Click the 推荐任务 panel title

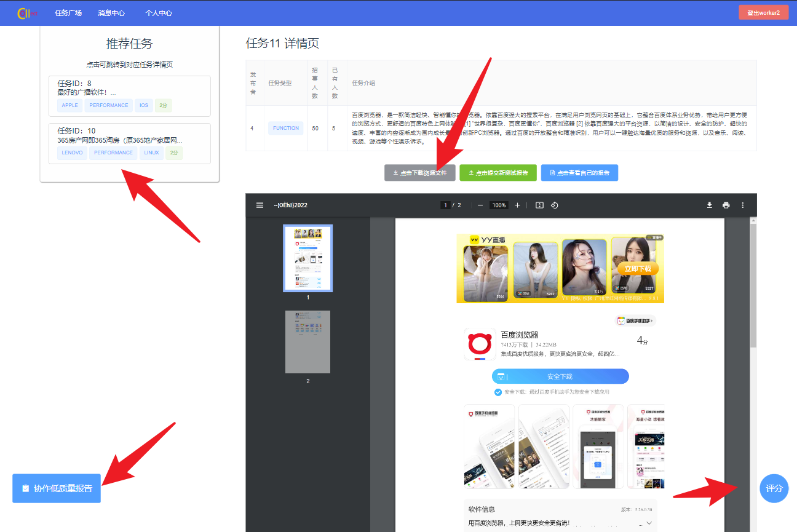tap(130, 44)
